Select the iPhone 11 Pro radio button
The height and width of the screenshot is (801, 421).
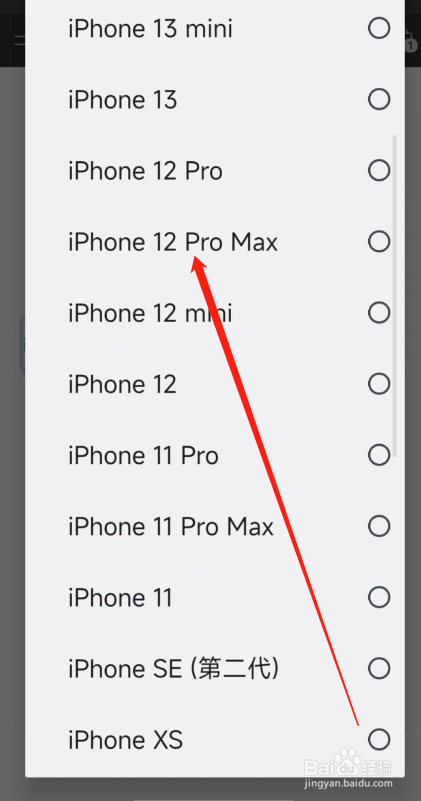[x=379, y=455]
